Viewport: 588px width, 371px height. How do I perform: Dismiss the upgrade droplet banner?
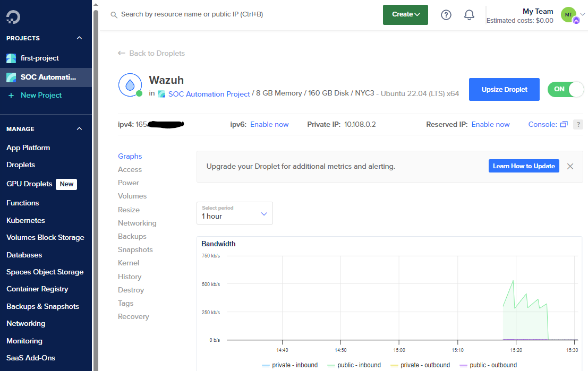pyautogui.click(x=570, y=166)
